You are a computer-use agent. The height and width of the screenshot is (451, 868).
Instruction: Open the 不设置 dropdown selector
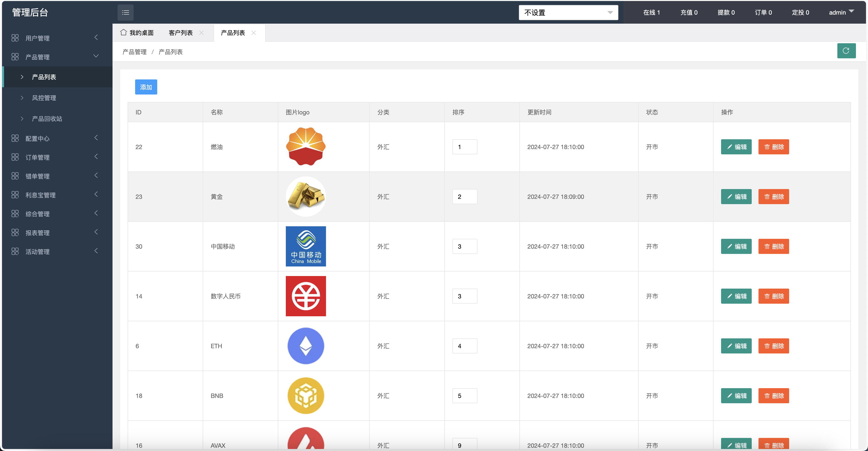pyautogui.click(x=568, y=13)
